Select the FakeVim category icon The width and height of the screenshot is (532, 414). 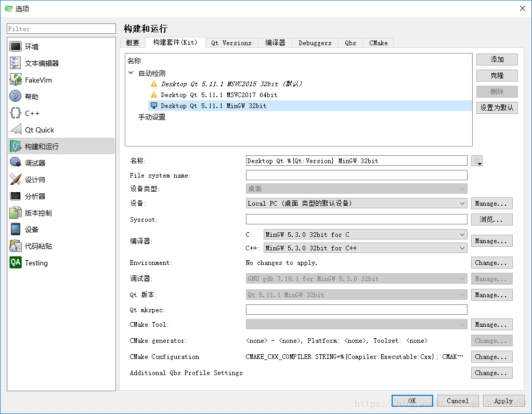(16, 79)
